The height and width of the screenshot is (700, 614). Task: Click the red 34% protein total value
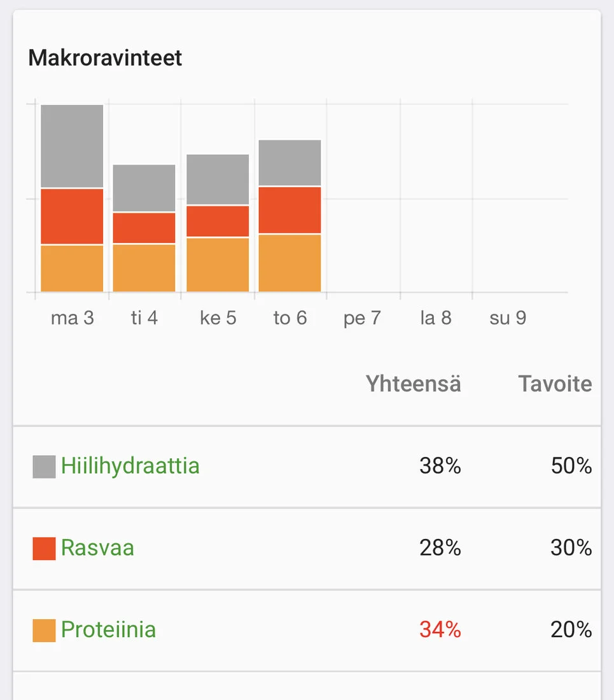440,630
